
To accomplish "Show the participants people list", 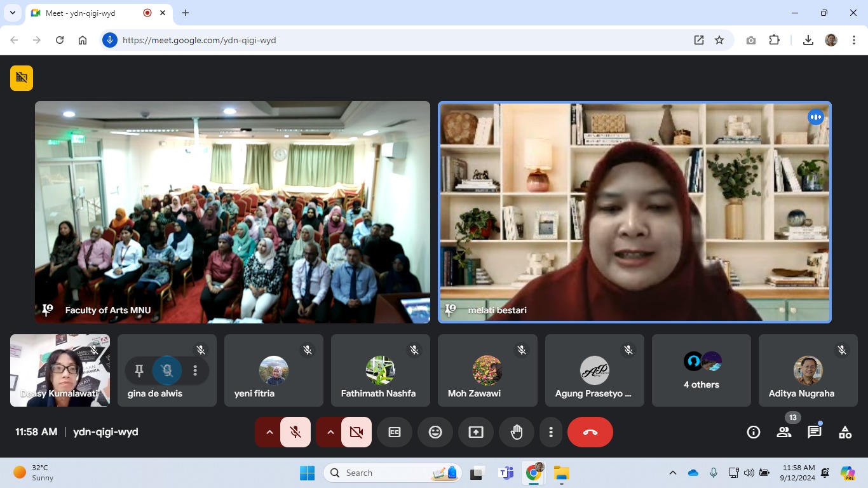I will click(783, 432).
